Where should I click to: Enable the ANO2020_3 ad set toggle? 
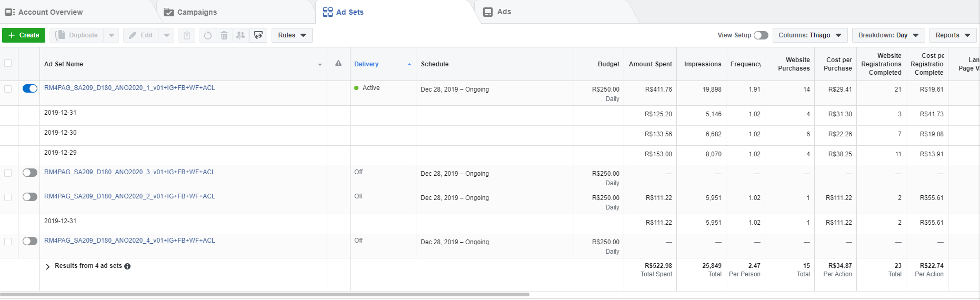pyautogui.click(x=30, y=173)
